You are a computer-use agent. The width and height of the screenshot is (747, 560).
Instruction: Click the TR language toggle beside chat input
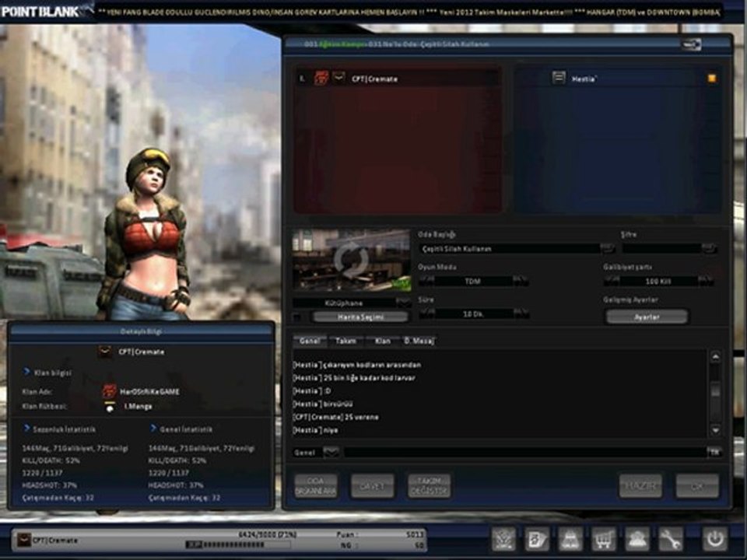[714, 453]
